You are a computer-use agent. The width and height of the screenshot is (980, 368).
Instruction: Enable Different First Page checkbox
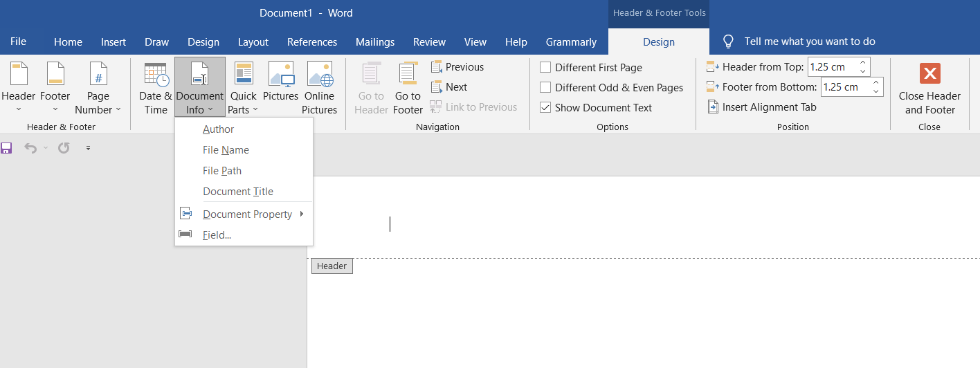[x=545, y=68]
